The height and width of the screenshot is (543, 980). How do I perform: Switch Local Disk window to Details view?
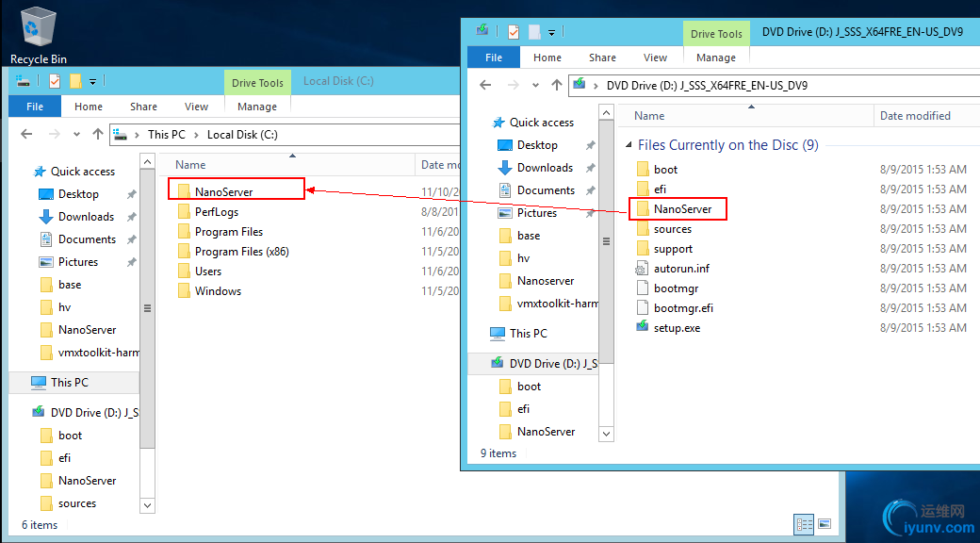click(804, 523)
